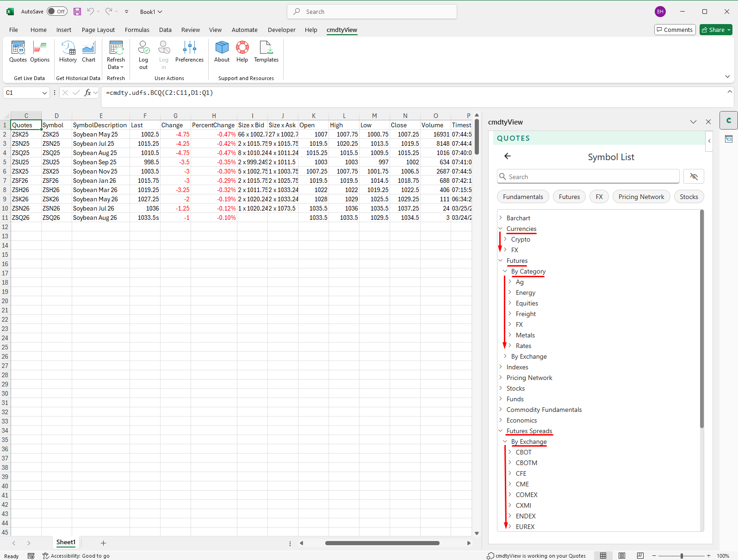Click the user account avatar BH
The width and height of the screenshot is (738, 560).
(x=660, y=12)
